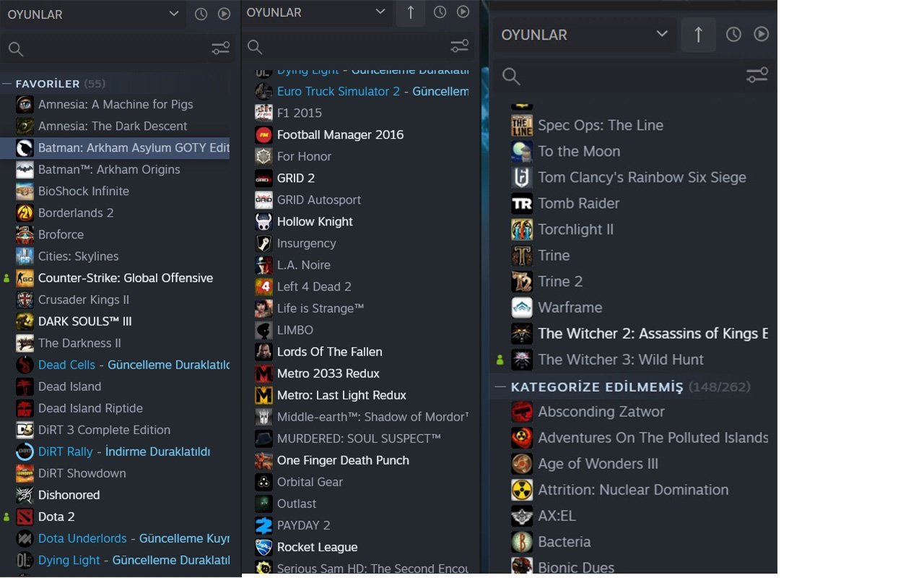Select Batman: Arkham Asylum GOTY Edition entry
Image resolution: width=924 pixels, height=578 pixels.
(115, 148)
